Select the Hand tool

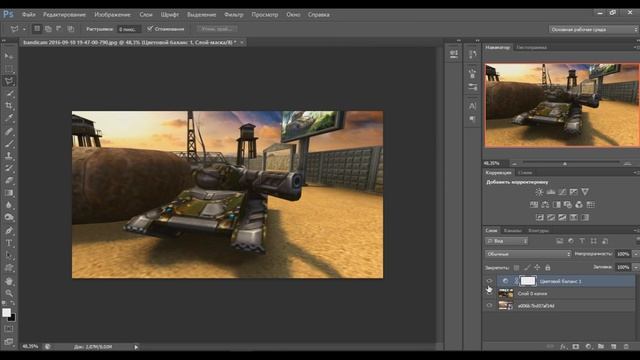point(9,281)
